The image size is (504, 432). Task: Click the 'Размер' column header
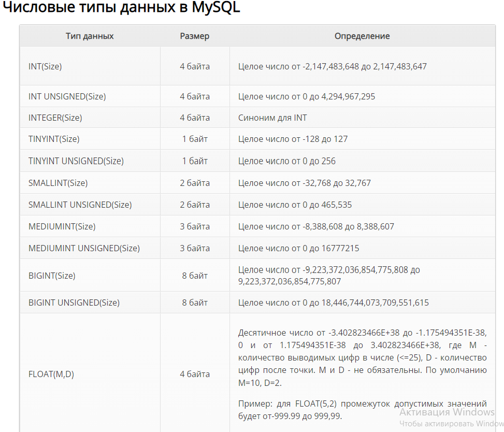point(195,36)
